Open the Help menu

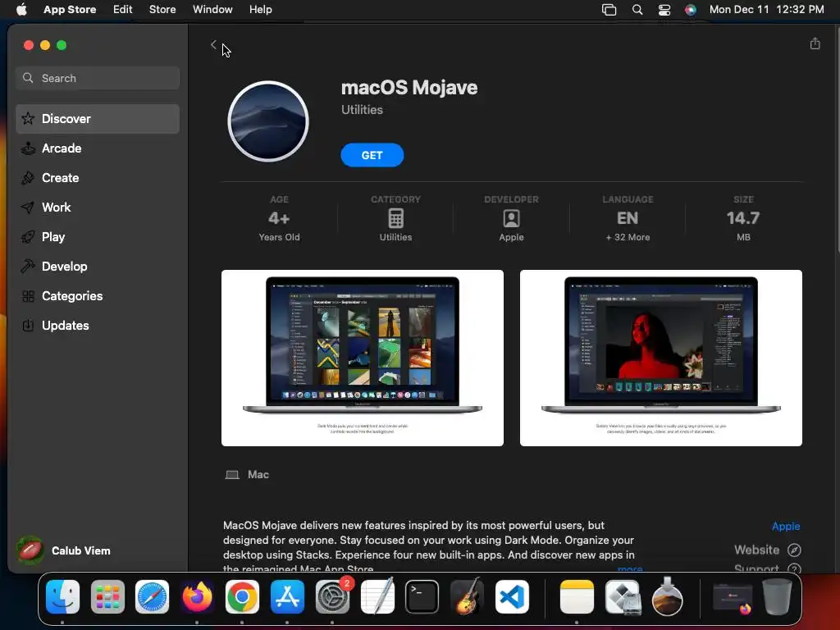[x=260, y=10]
